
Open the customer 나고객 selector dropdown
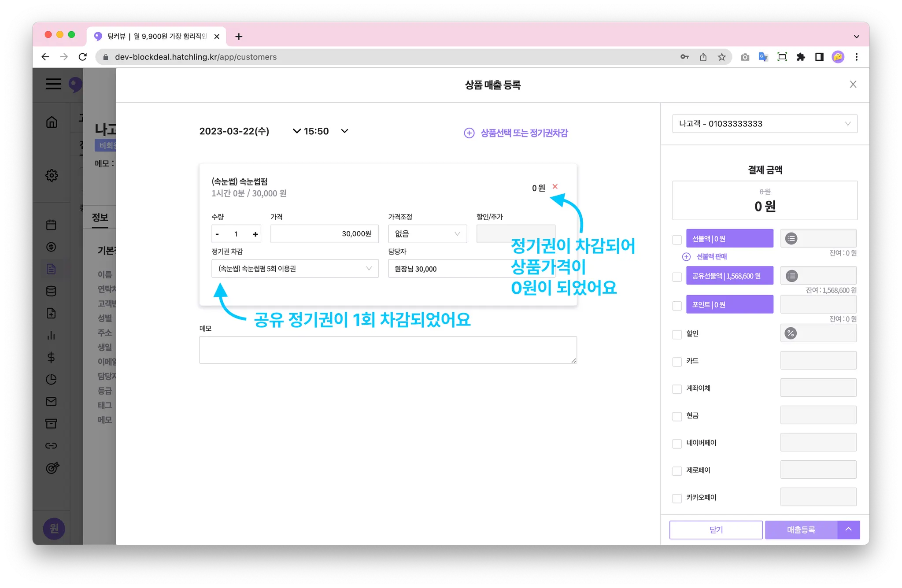[x=764, y=124]
